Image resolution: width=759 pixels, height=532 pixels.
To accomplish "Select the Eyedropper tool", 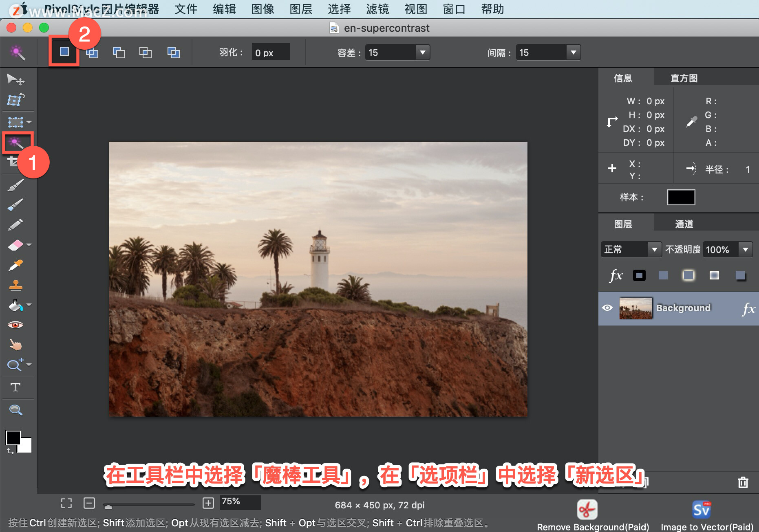I will pyautogui.click(x=15, y=265).
